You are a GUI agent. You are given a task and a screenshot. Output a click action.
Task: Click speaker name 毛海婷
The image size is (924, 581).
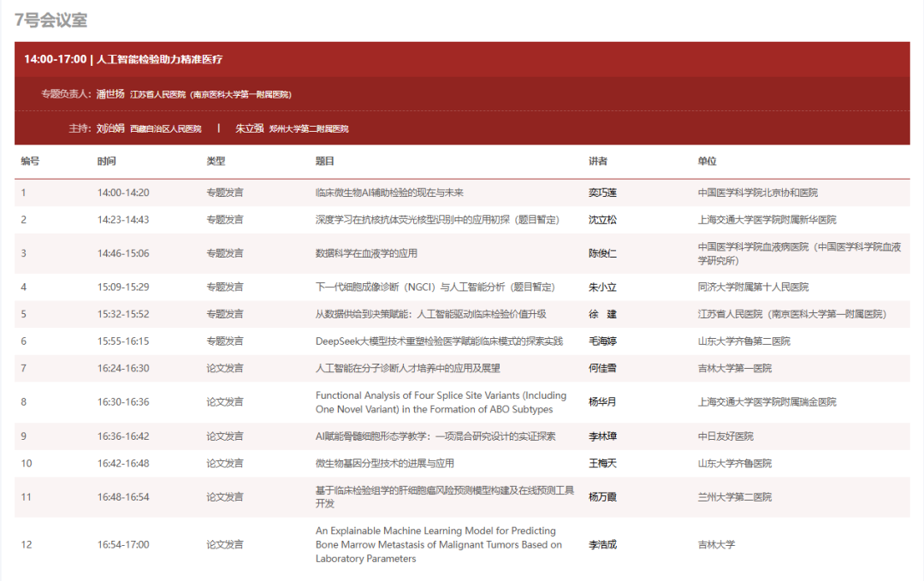click(x=603, y=341)
